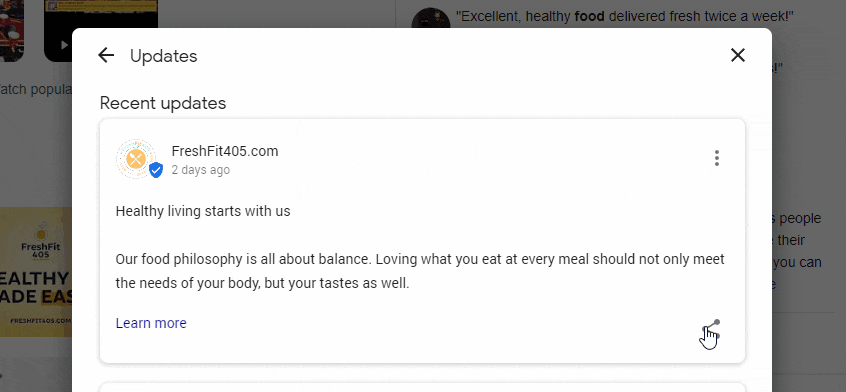The width and height of the screenshot is (846, 392).
Task: Open the reviewer avatar beside the food review
Action: [x=431, y=19]
